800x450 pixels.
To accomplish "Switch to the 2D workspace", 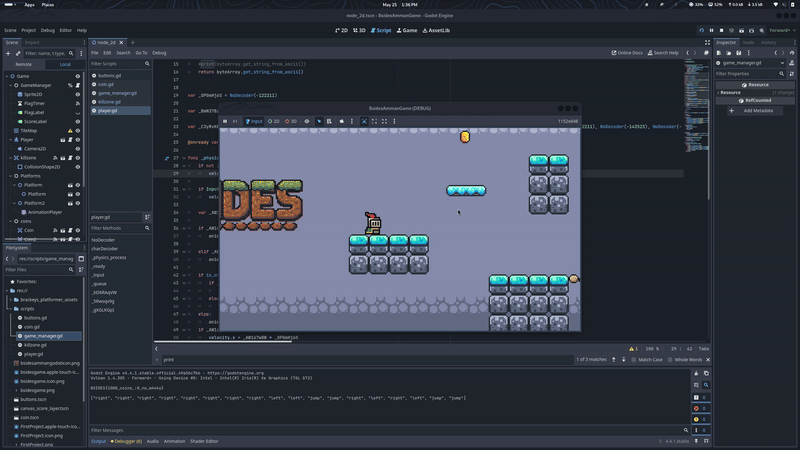I will click(341, 31).
